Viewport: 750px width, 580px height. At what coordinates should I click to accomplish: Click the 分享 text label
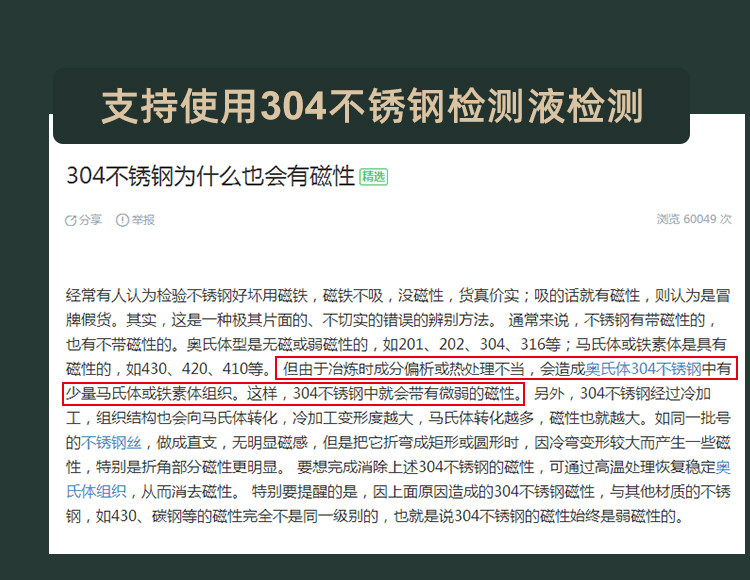coord(90,220)
